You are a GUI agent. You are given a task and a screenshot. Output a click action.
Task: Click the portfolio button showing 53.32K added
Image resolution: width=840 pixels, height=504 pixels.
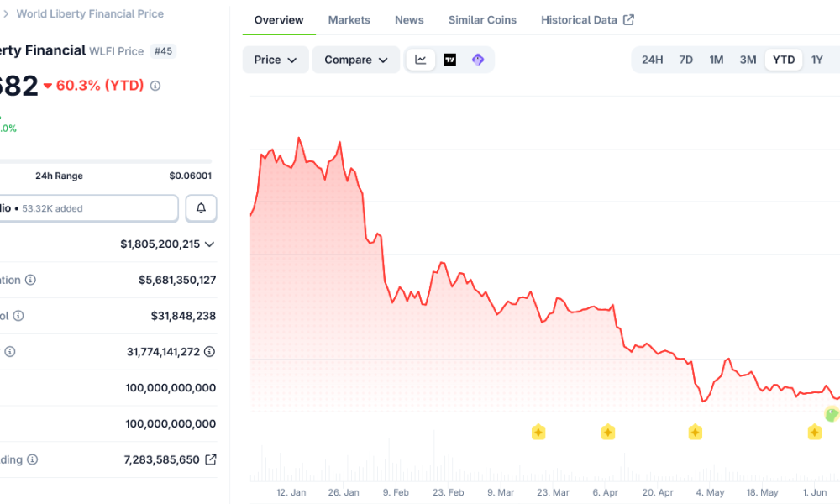[x=88, y=208]
